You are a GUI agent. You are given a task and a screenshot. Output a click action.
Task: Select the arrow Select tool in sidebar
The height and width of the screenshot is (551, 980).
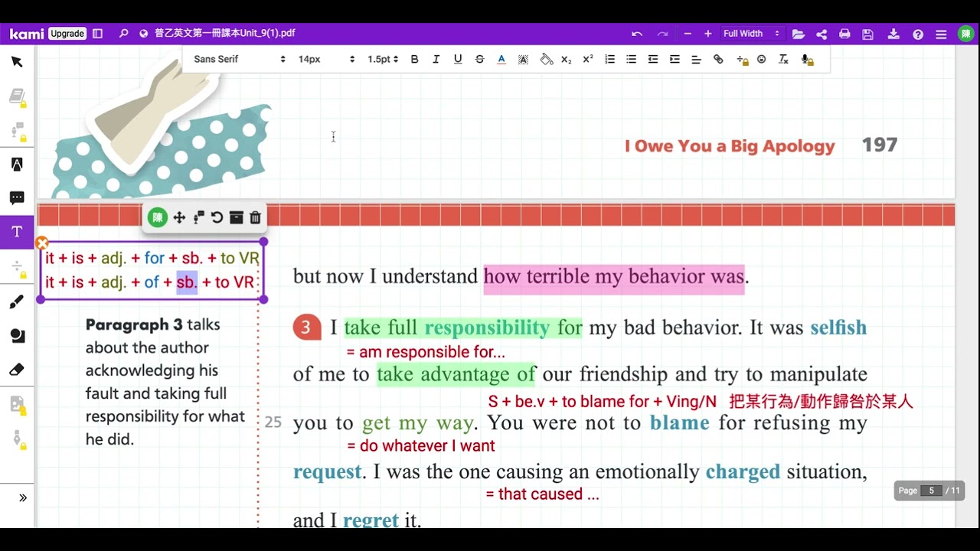[17, 62]
